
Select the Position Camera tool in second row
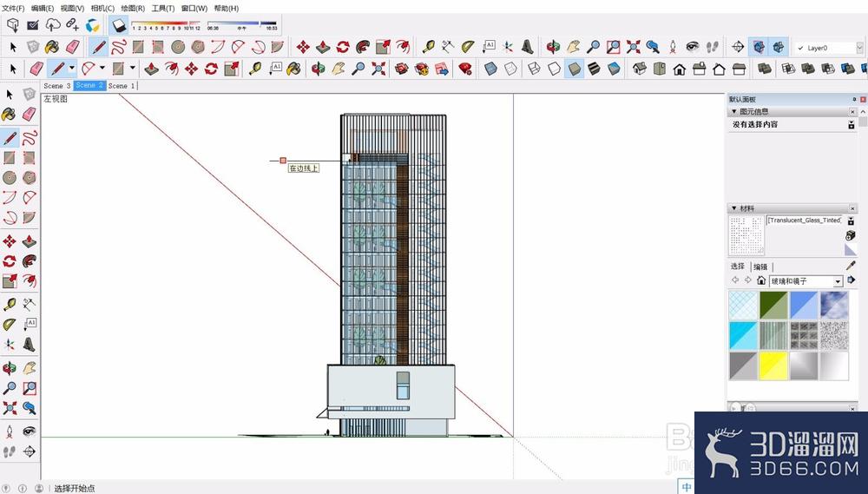(673, 47)
